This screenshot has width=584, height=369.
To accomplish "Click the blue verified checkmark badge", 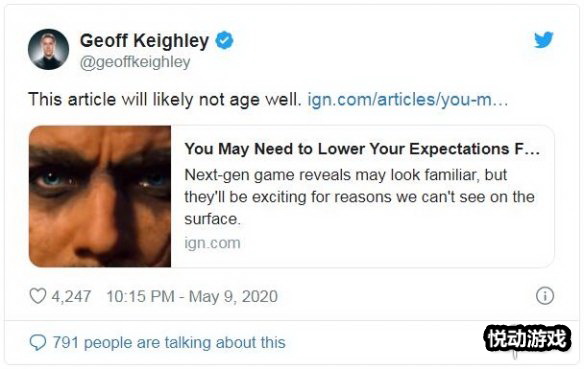I will tap(224, 40).
